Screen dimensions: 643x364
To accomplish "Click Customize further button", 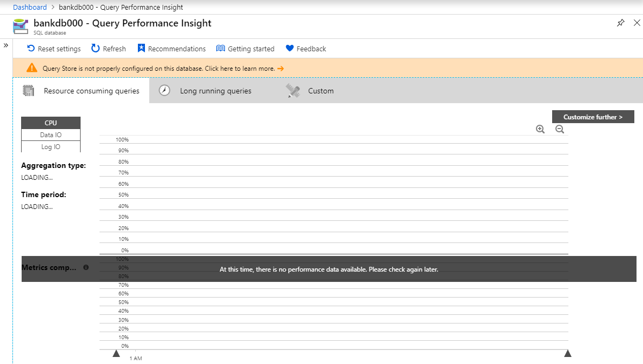I will pos(593,117).
